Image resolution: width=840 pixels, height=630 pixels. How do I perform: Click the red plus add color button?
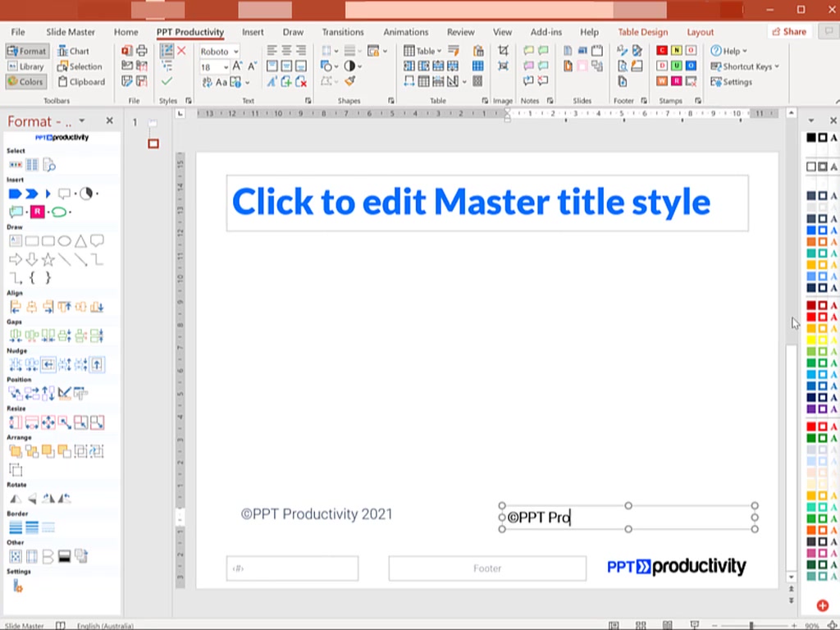coord(823,606)
